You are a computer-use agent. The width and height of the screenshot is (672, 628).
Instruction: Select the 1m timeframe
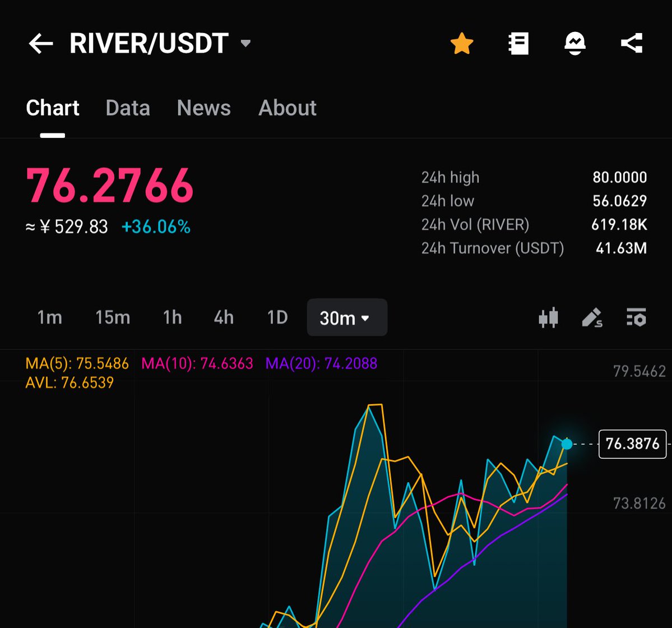(x=49, y=318)
